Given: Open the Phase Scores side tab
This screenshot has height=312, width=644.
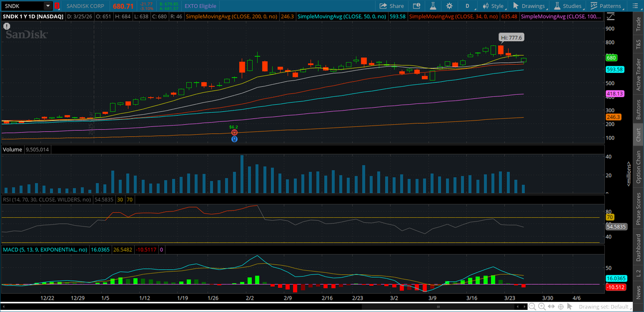Looking at the screenshot, I should point(638,209).
